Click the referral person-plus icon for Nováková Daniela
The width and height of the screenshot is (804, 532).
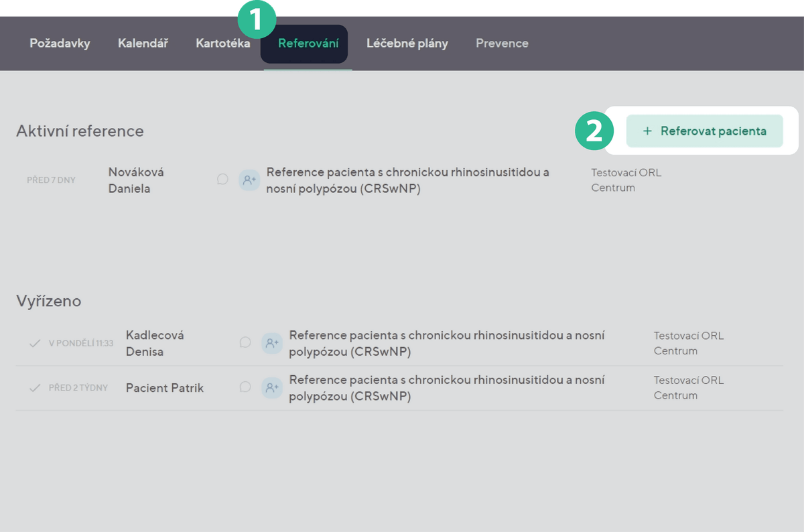(249, 180)
